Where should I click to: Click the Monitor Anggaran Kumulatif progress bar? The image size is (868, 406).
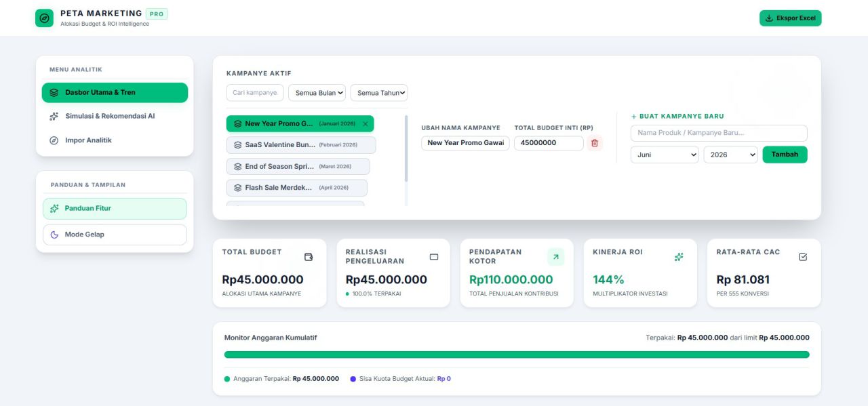[517, 354]
